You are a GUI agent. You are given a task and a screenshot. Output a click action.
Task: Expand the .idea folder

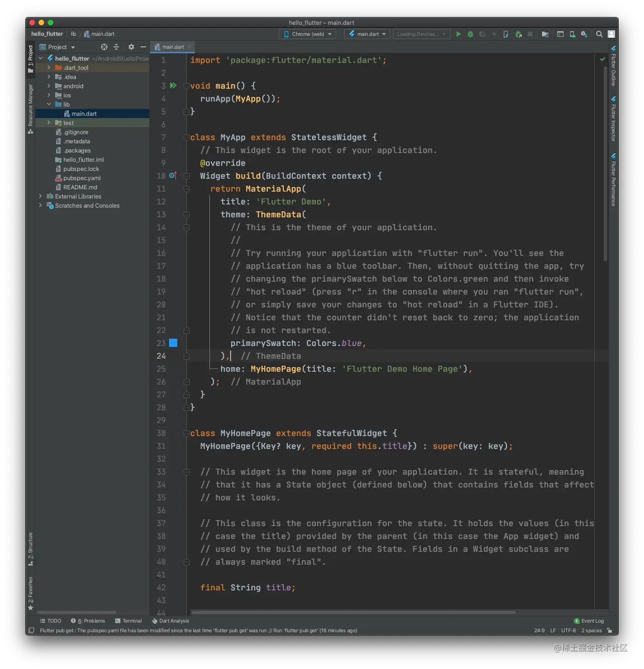(49, 77)
